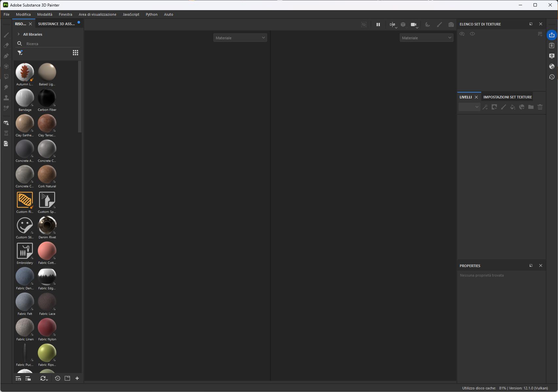
Task: Pause the engine computation
Action: [x=378, y=25]
